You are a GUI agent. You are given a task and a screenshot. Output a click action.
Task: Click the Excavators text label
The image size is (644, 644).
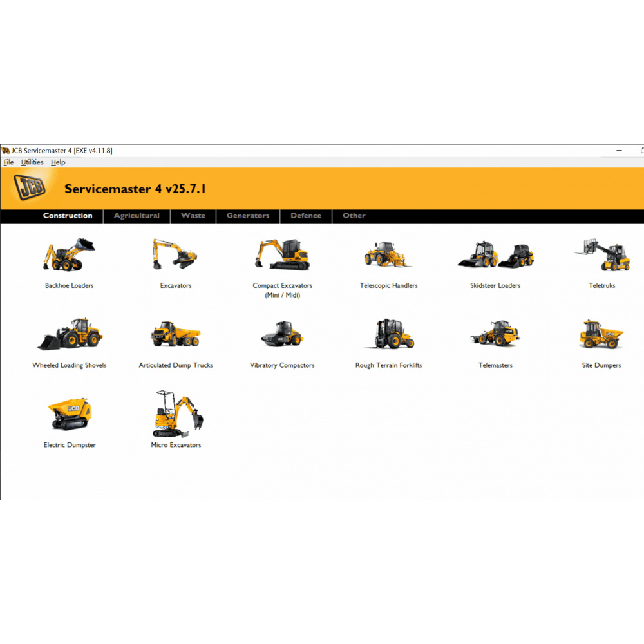[176, 285]
